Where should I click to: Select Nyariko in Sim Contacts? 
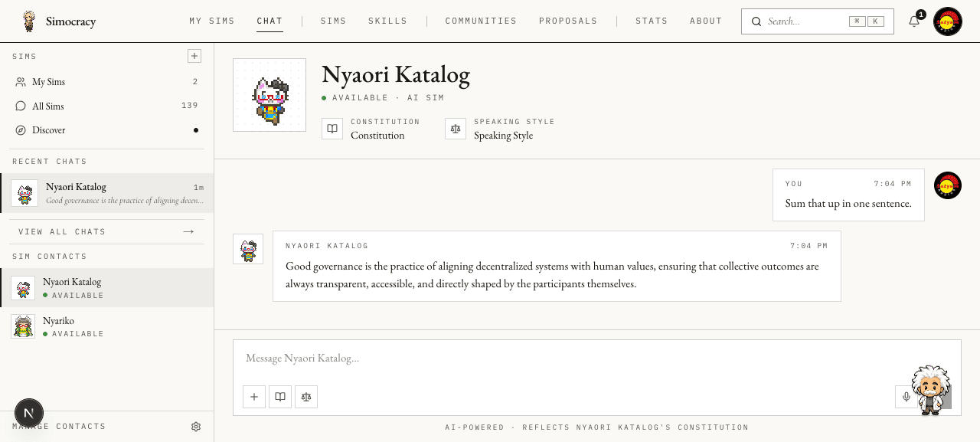click(107, 326)
